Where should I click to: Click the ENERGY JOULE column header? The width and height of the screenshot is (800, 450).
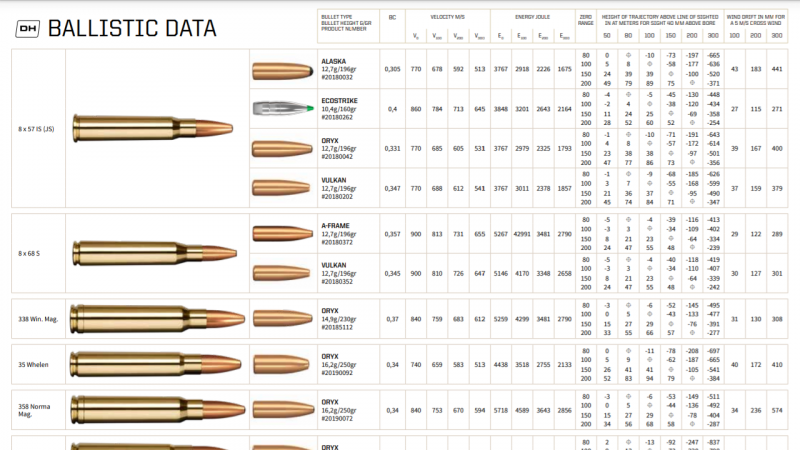532,18
